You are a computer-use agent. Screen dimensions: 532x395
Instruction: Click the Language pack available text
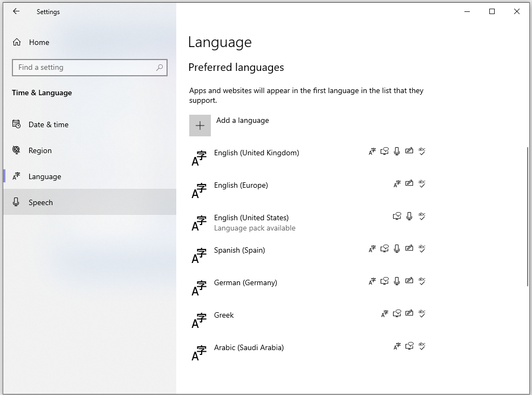[x=255, y=228]
